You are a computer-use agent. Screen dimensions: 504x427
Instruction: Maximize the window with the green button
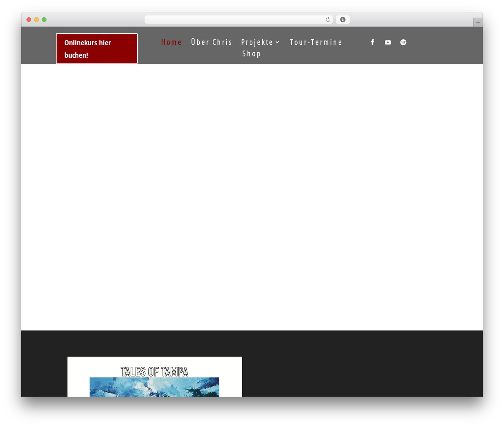pos(44,20)
